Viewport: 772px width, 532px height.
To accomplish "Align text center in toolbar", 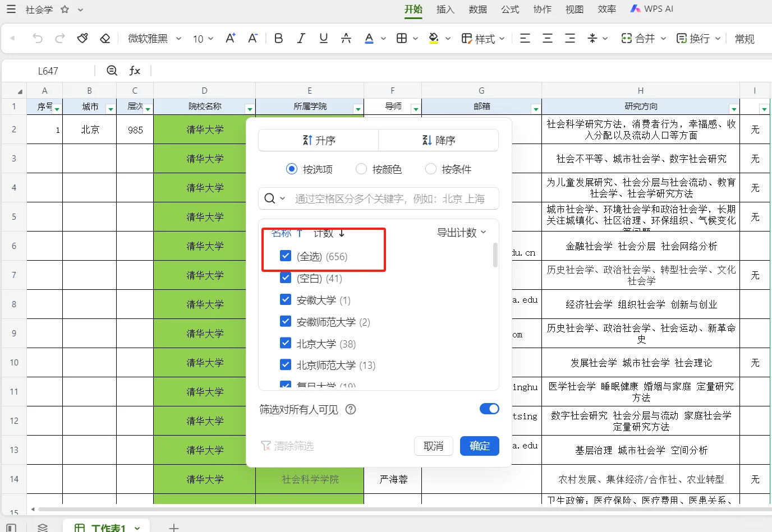I will pyautogui.click(x=548, y=38).
